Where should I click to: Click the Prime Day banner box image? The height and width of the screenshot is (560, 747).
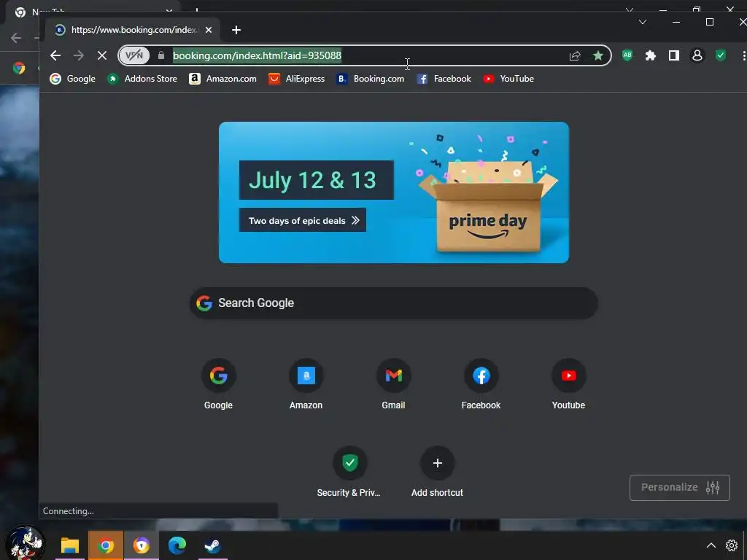pos(488,206)
